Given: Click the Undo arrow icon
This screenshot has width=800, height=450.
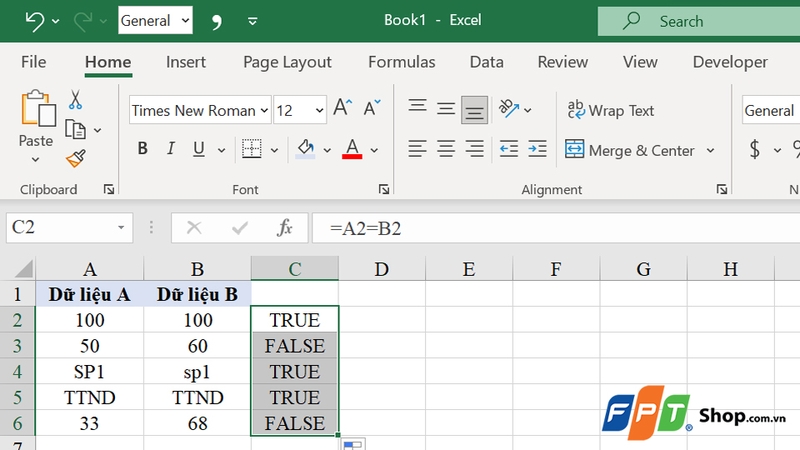Looking at the screenshot, I should click(x=34, y=20).
